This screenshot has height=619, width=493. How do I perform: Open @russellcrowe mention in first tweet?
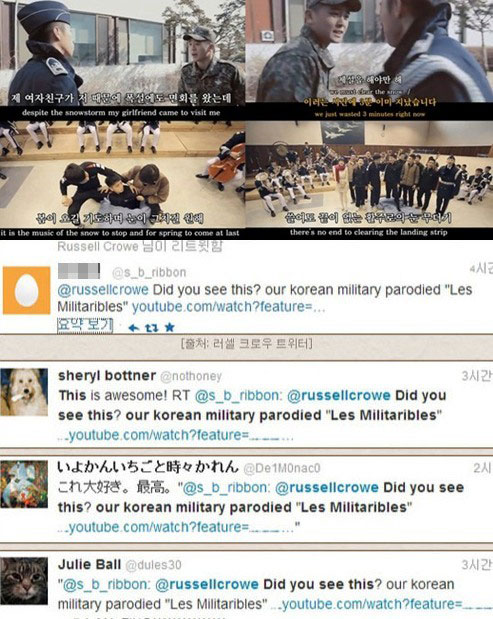pos(103,290)
